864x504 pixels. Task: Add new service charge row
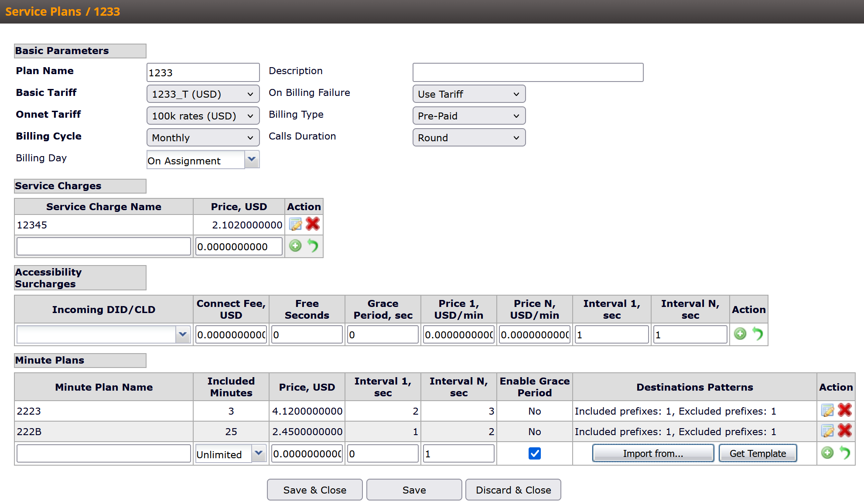[x=295, y=246]
